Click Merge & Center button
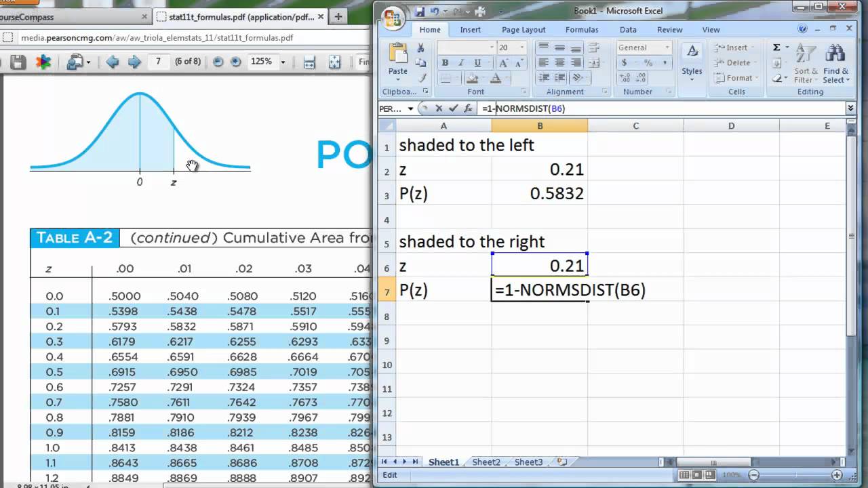The image size is (868, 488). click(595, 63)
